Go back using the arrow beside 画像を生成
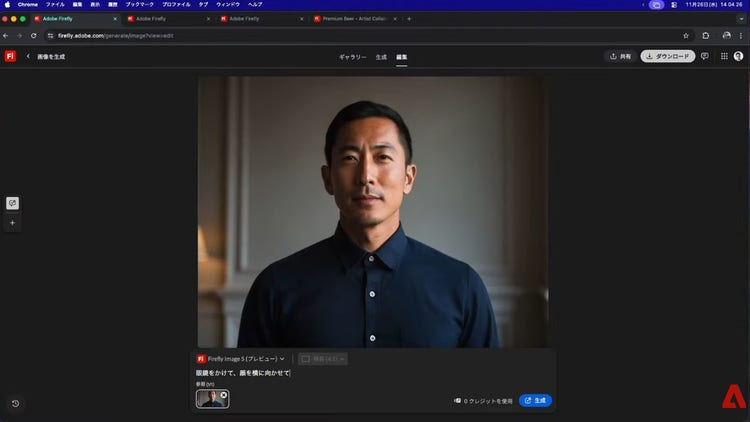The width and height of the screenshot is (750, 422). [x=28, y=56]
